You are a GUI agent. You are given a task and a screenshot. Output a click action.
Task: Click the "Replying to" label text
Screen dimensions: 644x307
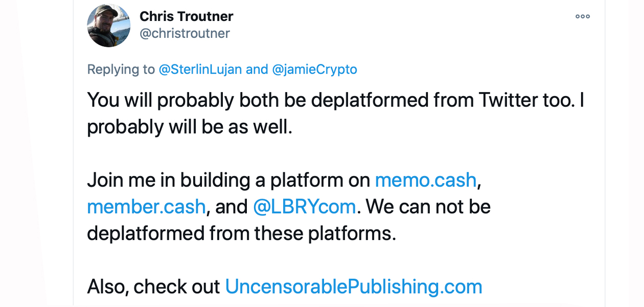[121, 70]
